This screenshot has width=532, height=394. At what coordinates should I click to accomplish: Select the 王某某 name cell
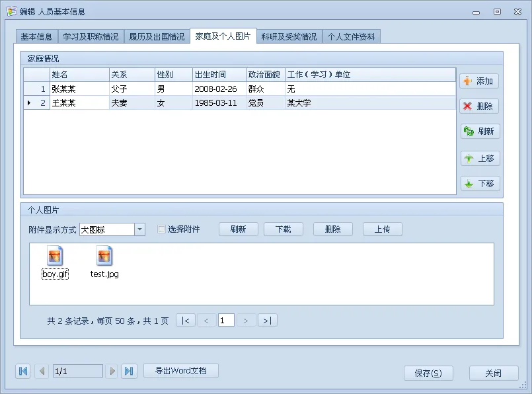point(79,103)
